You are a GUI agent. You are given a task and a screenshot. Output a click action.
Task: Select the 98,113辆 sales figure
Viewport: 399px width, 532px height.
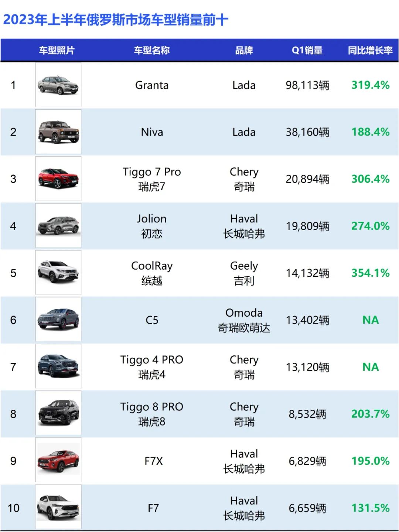[x=307, y=85]
